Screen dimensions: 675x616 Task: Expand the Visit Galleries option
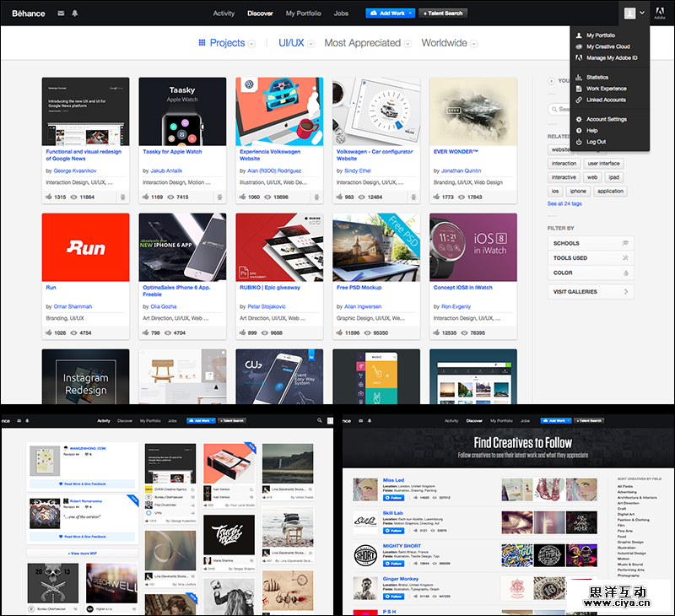590,292
